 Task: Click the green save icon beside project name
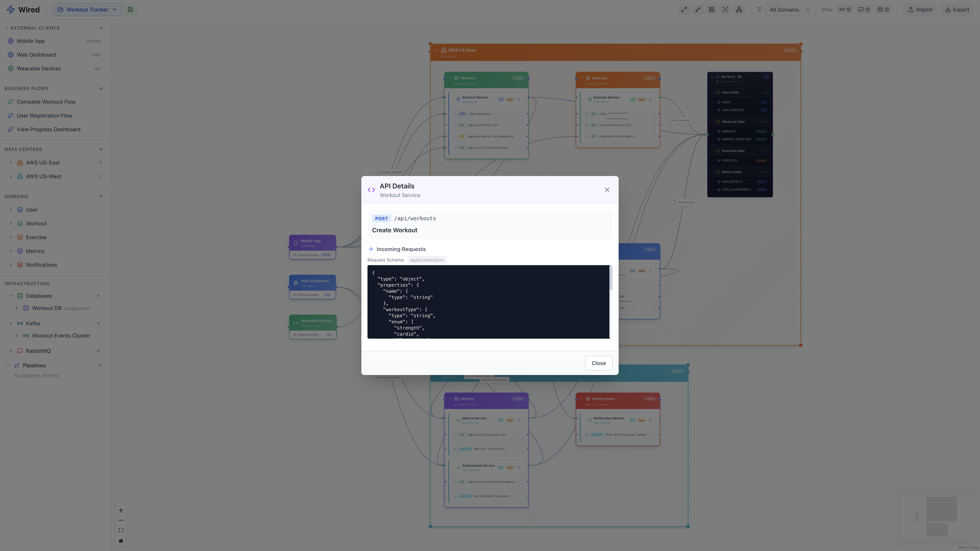click(131, 10)
